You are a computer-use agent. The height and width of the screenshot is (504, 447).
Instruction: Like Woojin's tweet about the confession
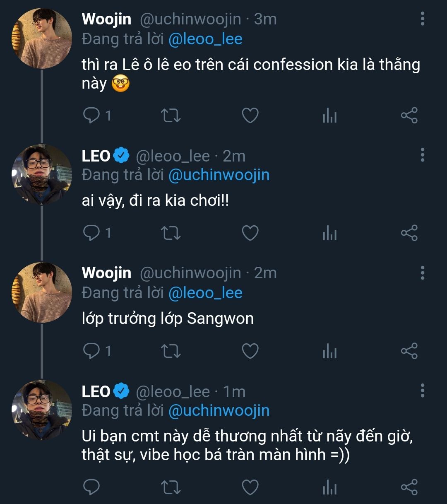(250, 116)
